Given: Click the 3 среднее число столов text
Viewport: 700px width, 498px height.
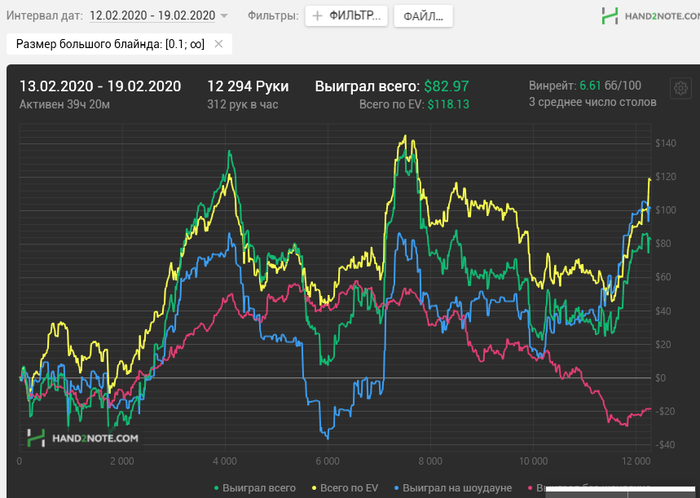Looking at the screenshot, I should coord(592,102).
